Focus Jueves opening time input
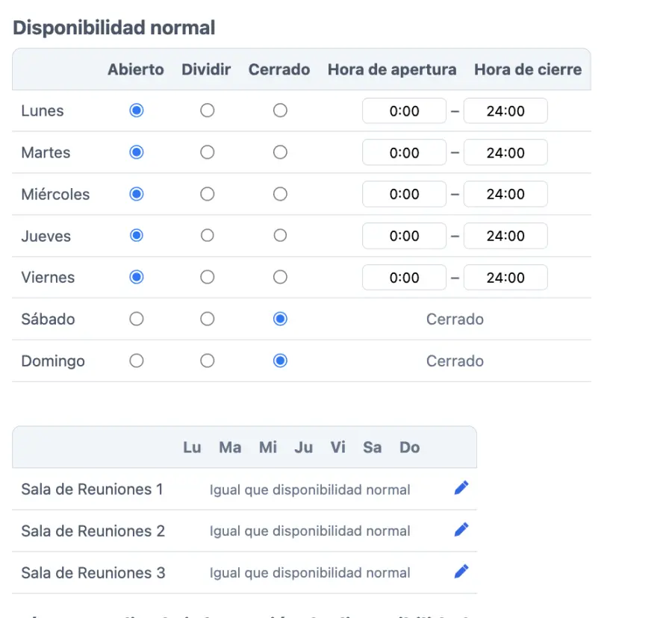This screenshot has width=672, height=618. tap(404, 236)
